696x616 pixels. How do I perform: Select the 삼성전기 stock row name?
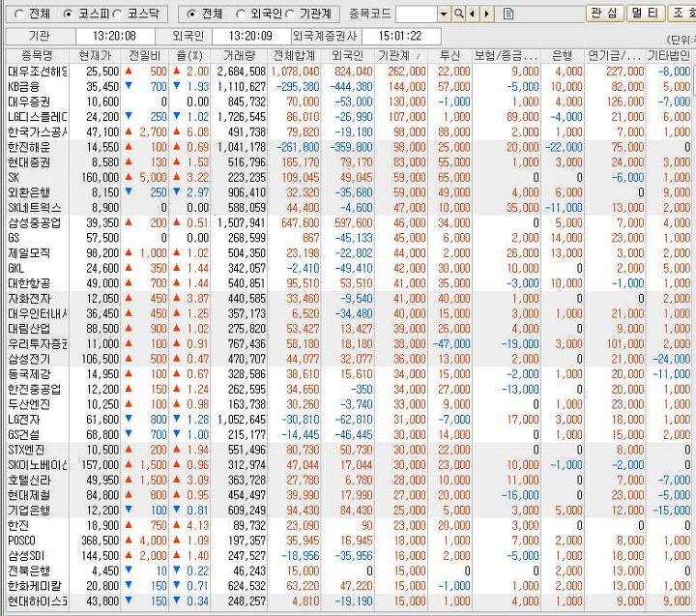coord(29,359)
